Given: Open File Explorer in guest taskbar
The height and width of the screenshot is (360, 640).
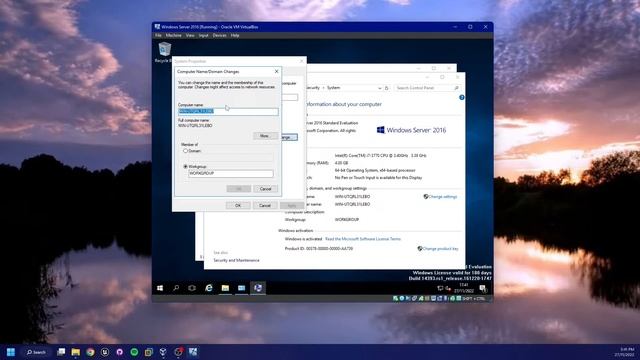Looking at the screenshot, I should coord(225,288).
